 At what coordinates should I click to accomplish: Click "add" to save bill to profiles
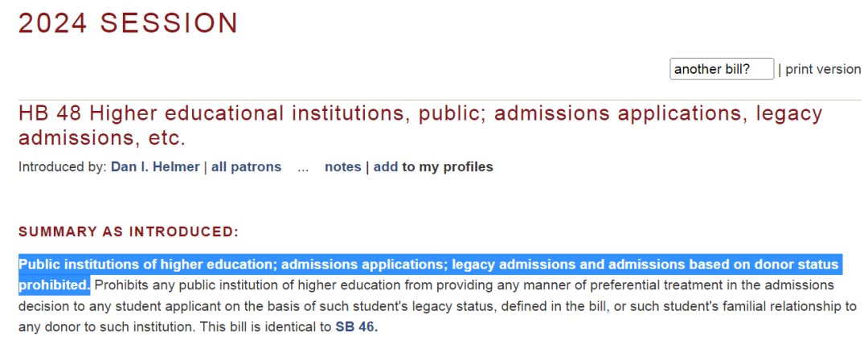click(x=386, y=166)
